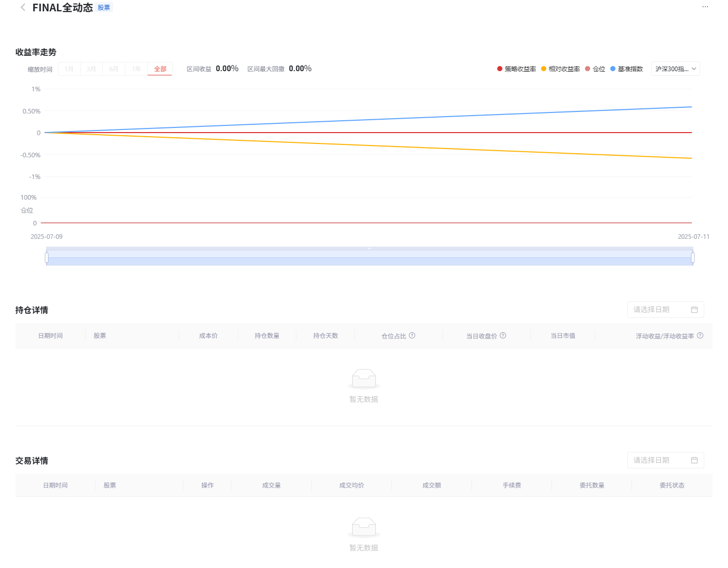
Task: Open the three-dot more options menu
Action: click(x=705, y=7)
